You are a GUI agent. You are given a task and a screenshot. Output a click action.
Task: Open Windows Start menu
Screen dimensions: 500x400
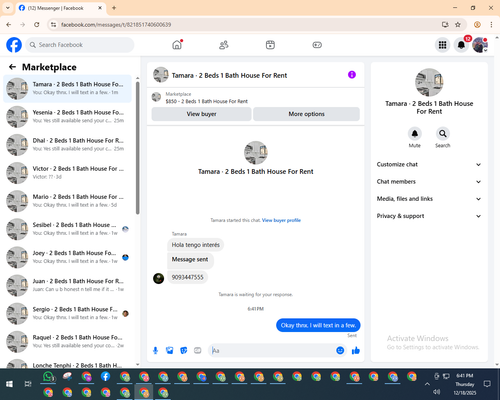point(9,384)
